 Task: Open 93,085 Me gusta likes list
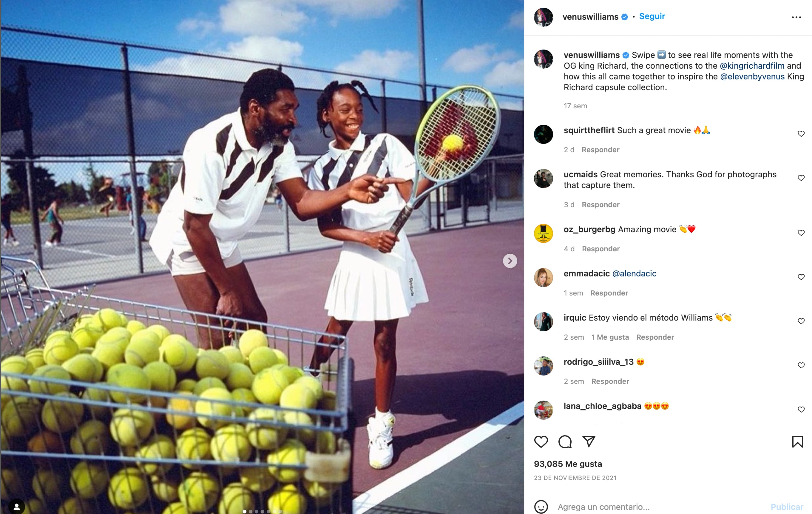pyautogui.click(x=568, y=464)
